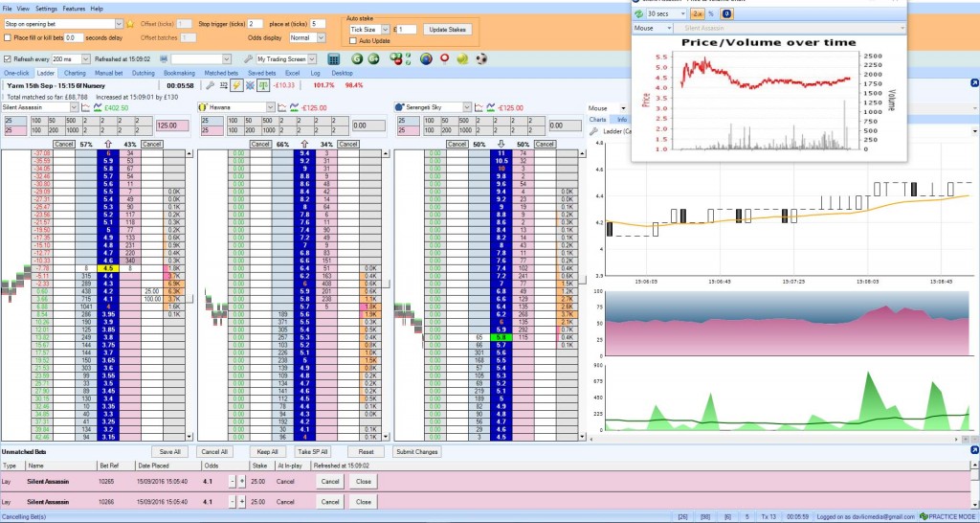Tick the Place fill or kill bets checkbox

pyautogui.click(x=8, y=37)
